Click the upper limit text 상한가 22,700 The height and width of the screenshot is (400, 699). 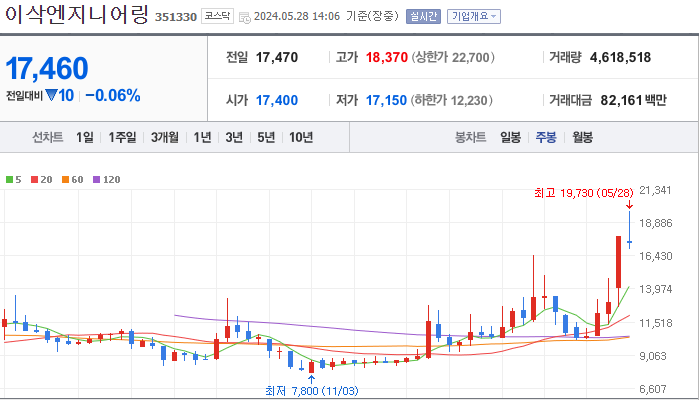point(453,58)
